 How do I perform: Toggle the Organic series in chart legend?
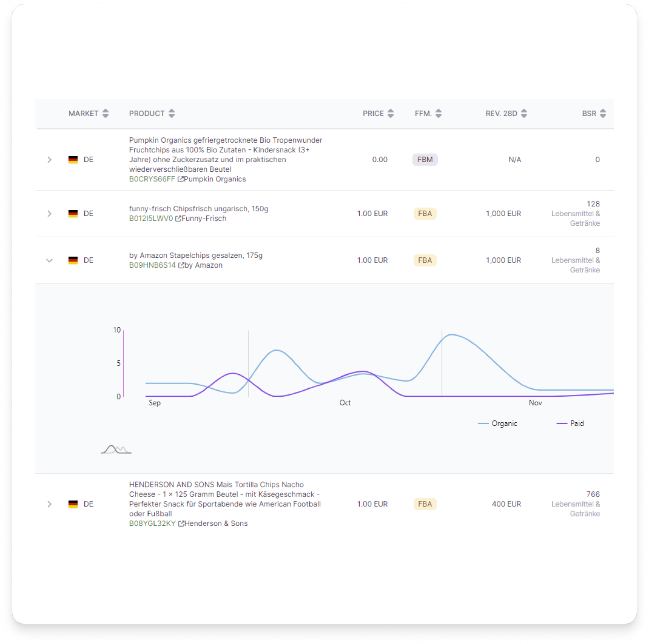pyautogui.click(x=498, y=423)
